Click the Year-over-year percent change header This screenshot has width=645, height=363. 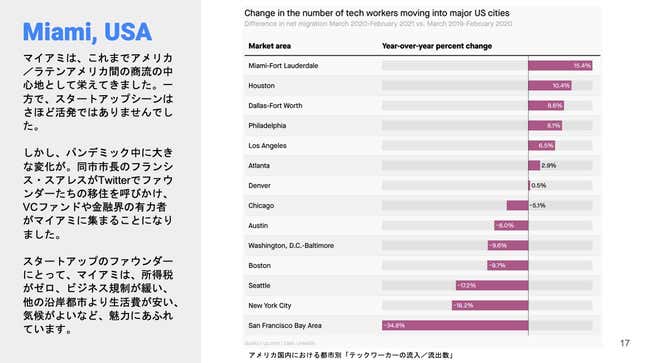click(437, 46)
